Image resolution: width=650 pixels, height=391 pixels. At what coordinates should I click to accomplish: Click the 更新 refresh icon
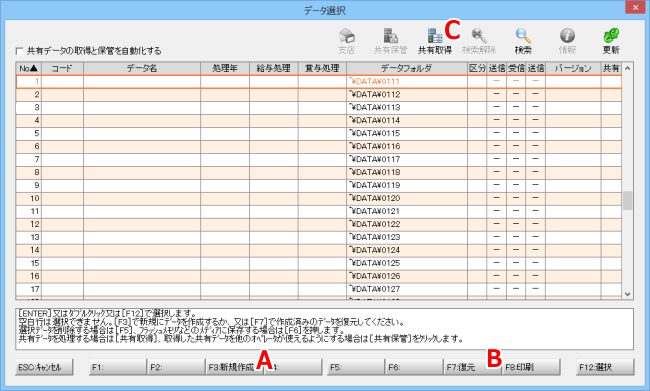tap(611, 41)
